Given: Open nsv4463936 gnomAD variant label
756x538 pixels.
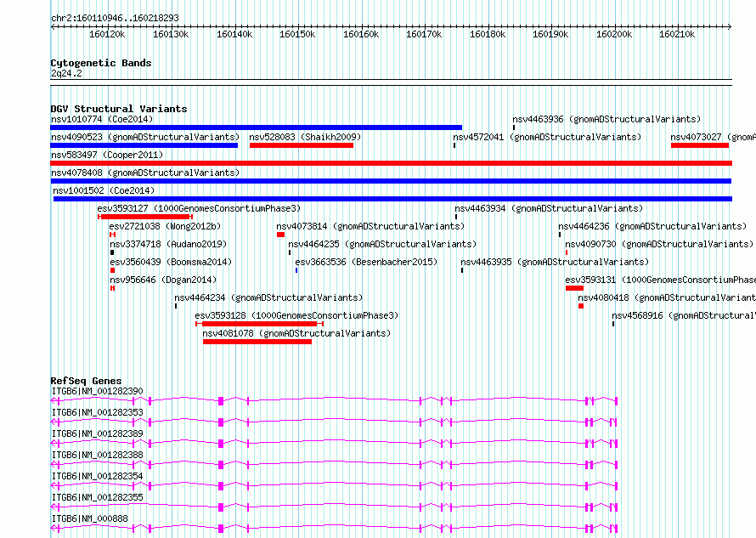Looking at the screenshot, I should pyautogui.click(x=606, y=119).
